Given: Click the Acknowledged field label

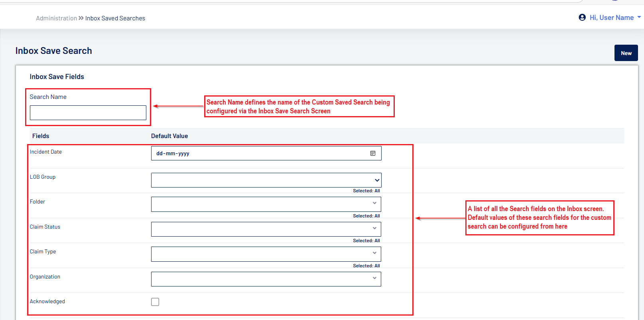Looking at the screenshot, I should point(47,302).
